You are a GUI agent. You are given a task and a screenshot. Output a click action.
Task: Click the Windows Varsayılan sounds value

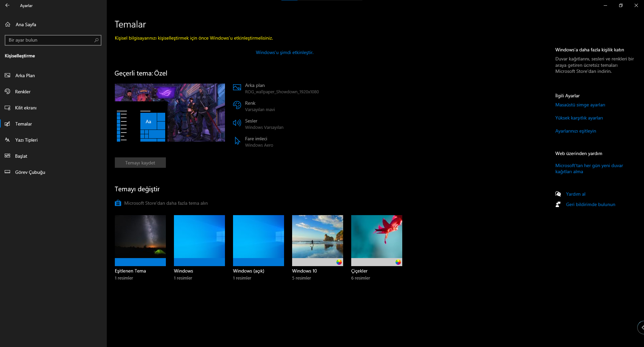coord(264,128)
